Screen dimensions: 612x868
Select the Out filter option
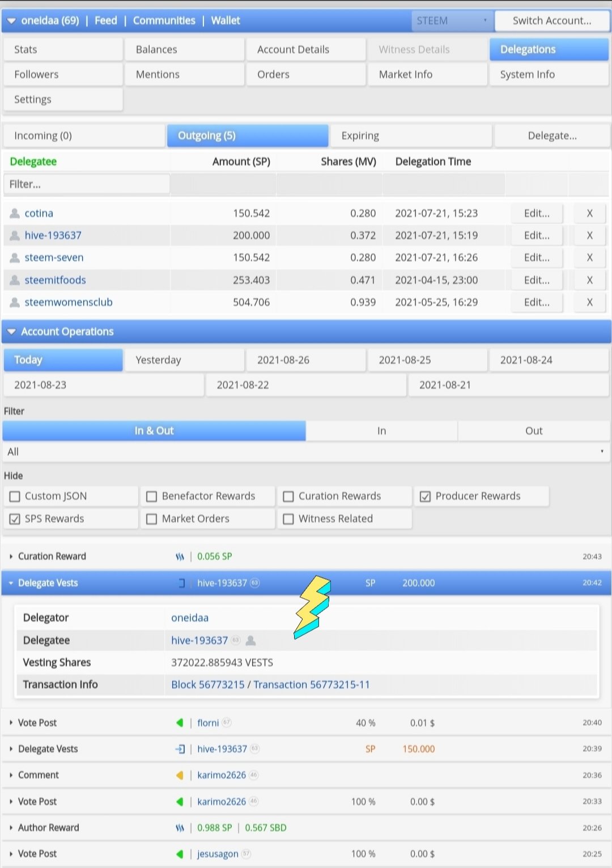click(x=534, y=431)
